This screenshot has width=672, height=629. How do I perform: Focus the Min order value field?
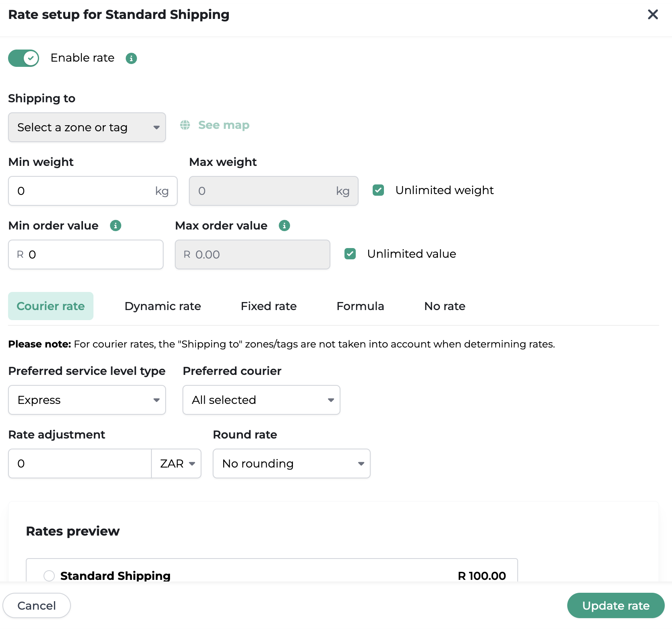(86, 254)
